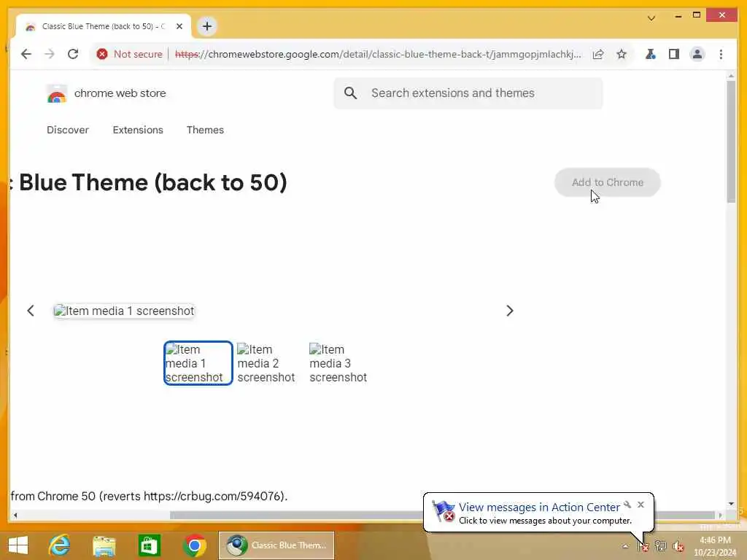Open Chrome Labs flask icon
Image resolution: width=747 pixels, height=560 pixels.
(x=650, y=54)
